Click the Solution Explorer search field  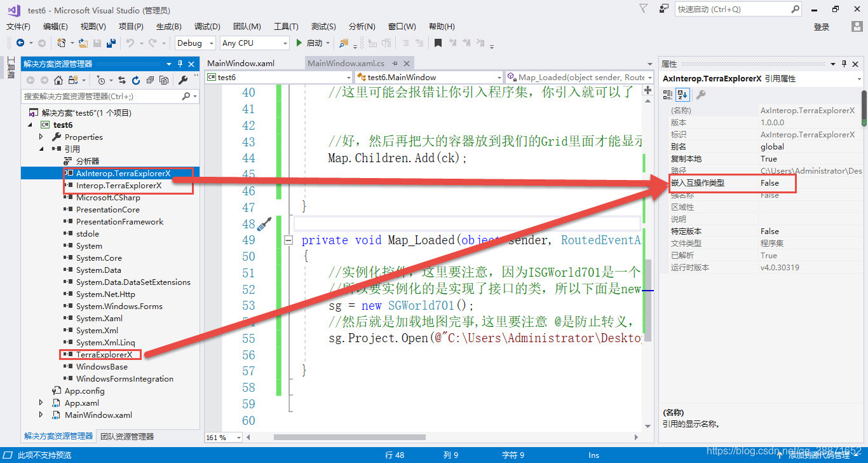[111, 96]
